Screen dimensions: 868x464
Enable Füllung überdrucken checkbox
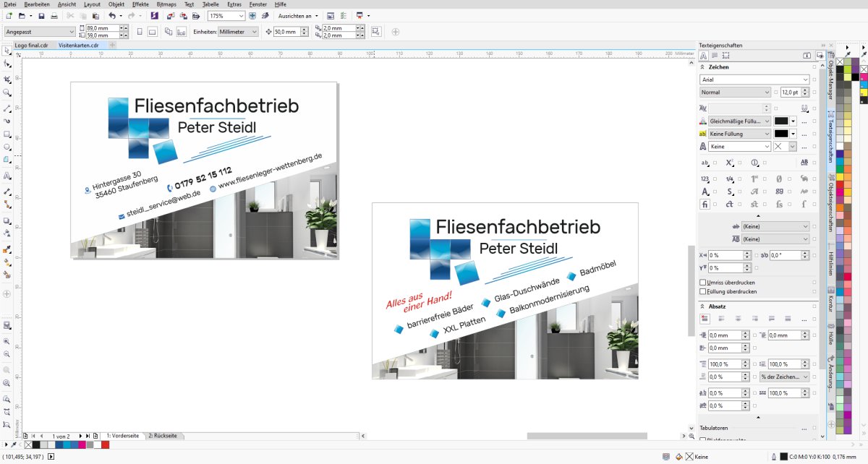click(x=703, y=291)
